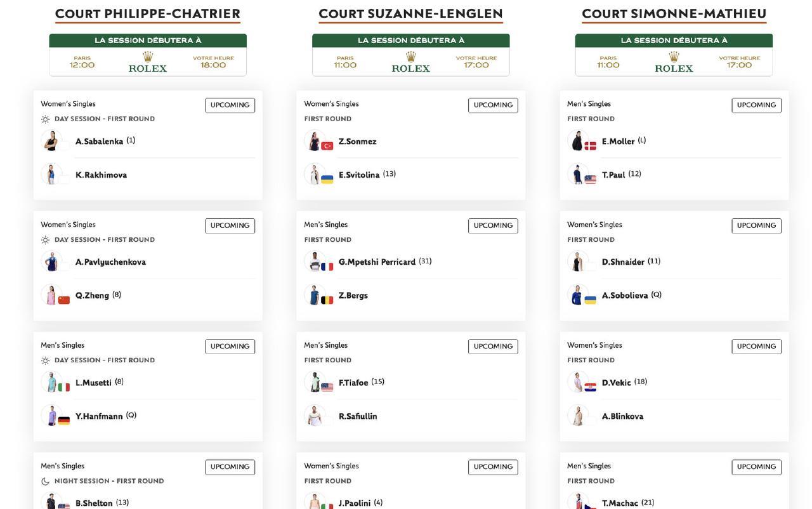Open T.Paul's player name link
812x509 pixels.
pos(613,175)
